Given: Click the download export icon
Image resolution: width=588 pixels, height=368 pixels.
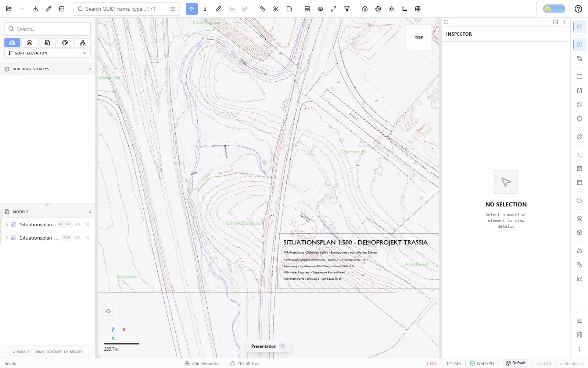Looking at the screenshot, I should (35, 9).
